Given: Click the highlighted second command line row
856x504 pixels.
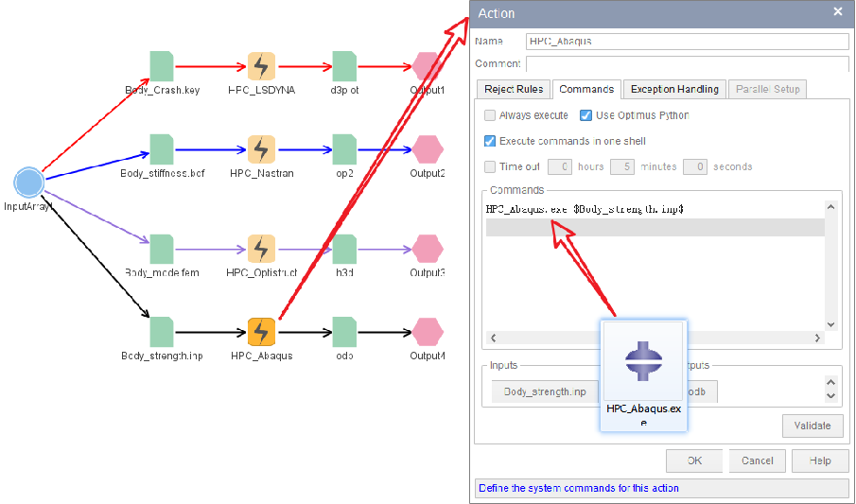Looking at the screenshot, I should [655, 227].
